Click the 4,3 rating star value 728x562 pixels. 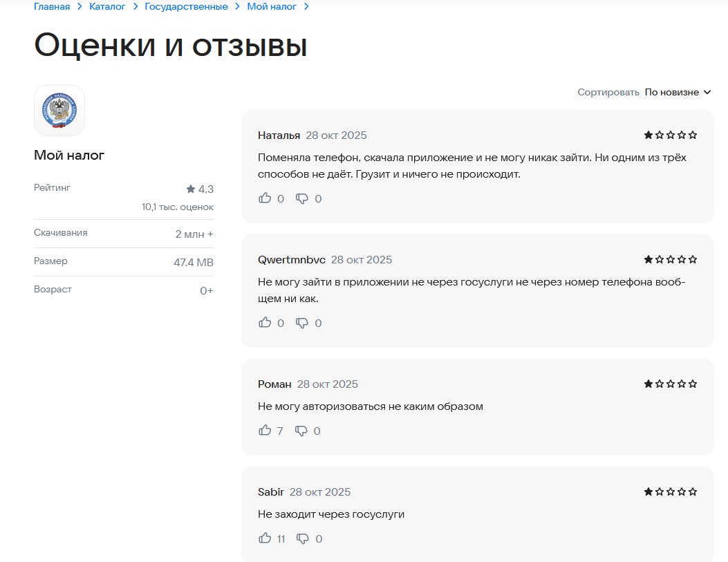[x=200, y=189]
